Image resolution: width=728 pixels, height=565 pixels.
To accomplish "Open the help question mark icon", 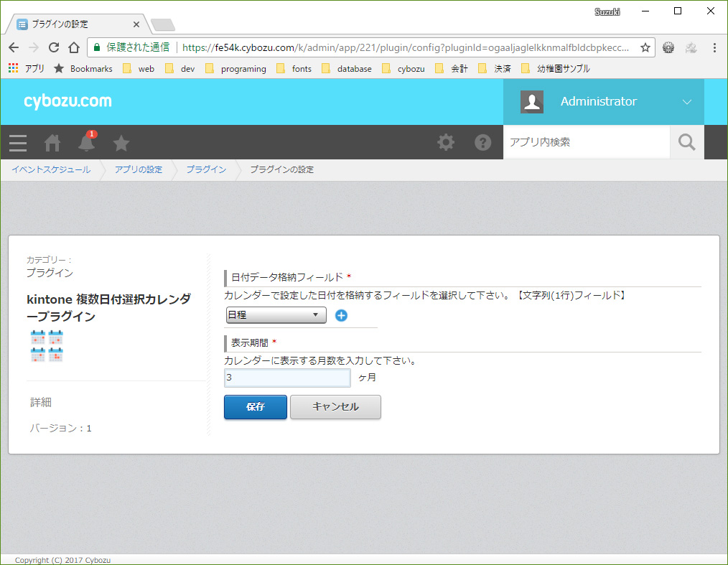I will pos(483,142).
